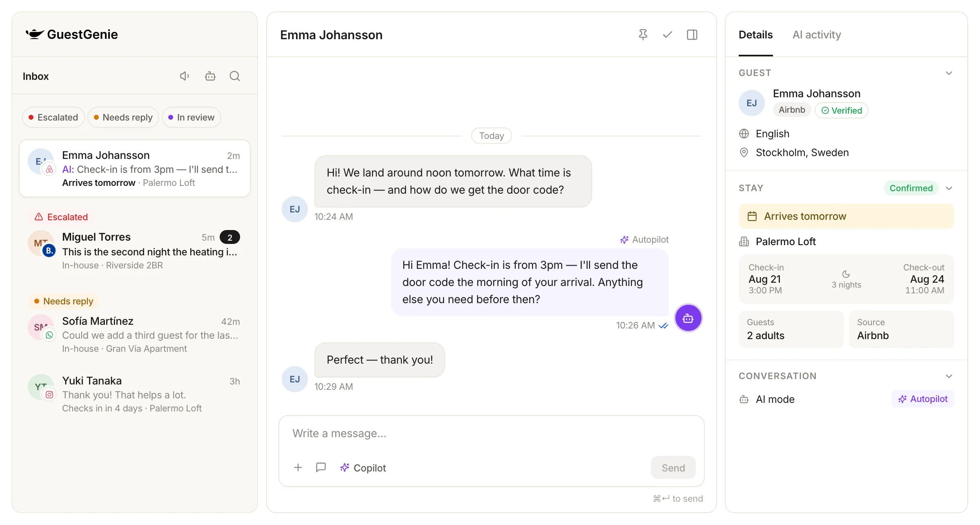Screen dimensions: 980x525
Task: Click the Airbnb tag under guest name
Action: [792, 110]
